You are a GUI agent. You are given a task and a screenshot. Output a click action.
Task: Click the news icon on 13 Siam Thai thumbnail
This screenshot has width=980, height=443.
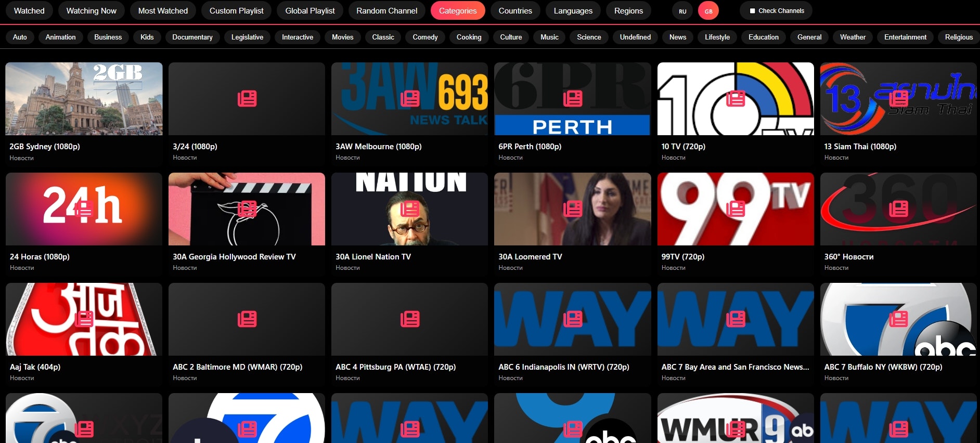tap(898, 98)
